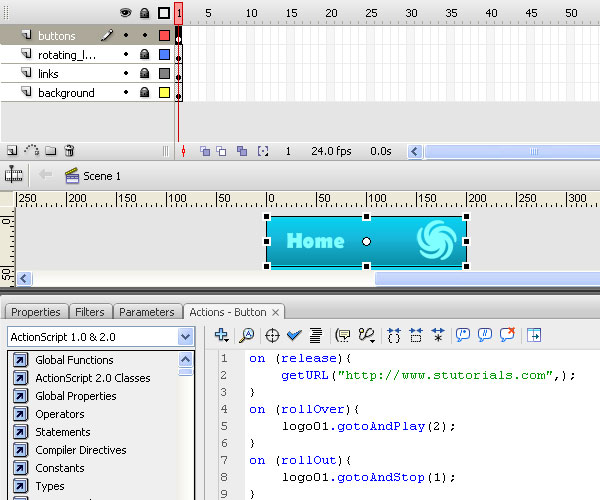
Task: Open the ActionScript 1.0 & 2.0 version dropdown
Action: click(186, 337)
